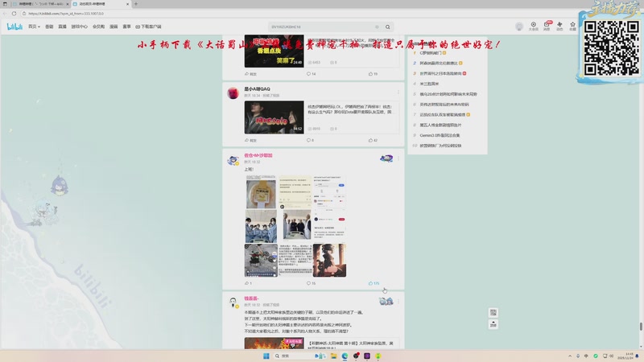This screenshot has height=362, width=644.
Task: Like the 上班! post with 175 likes
Action: [374, 283]
